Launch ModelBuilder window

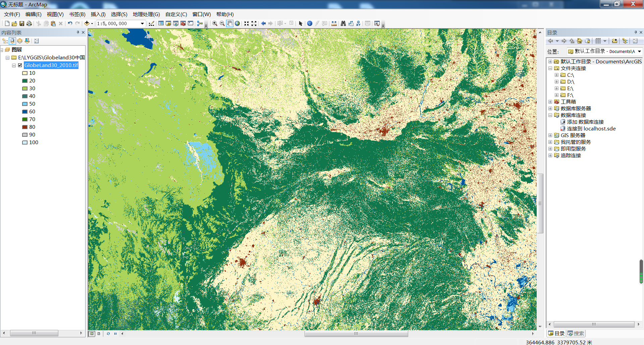coord(200,23)
